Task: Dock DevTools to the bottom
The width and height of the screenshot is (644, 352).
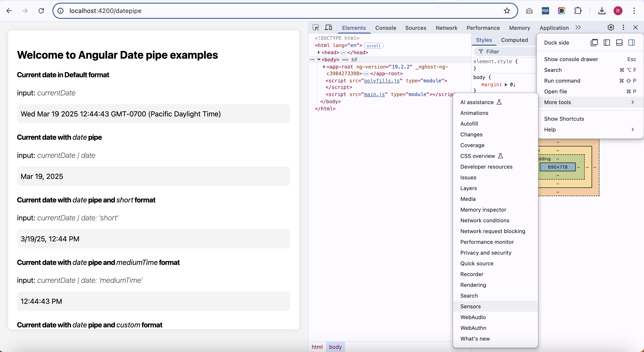Action: coord(619,43)
